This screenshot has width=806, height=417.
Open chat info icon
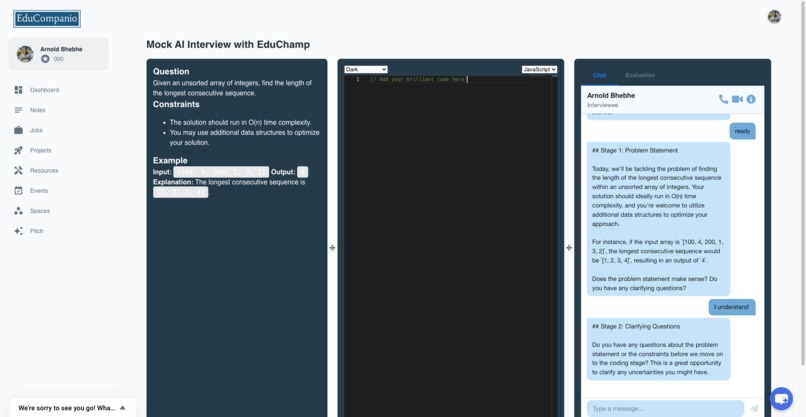click(x=751, y=99)
